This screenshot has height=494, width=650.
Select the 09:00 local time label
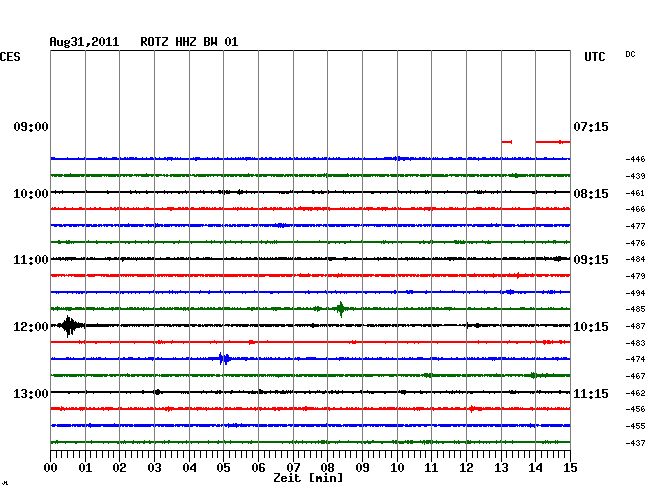(31, 127)
